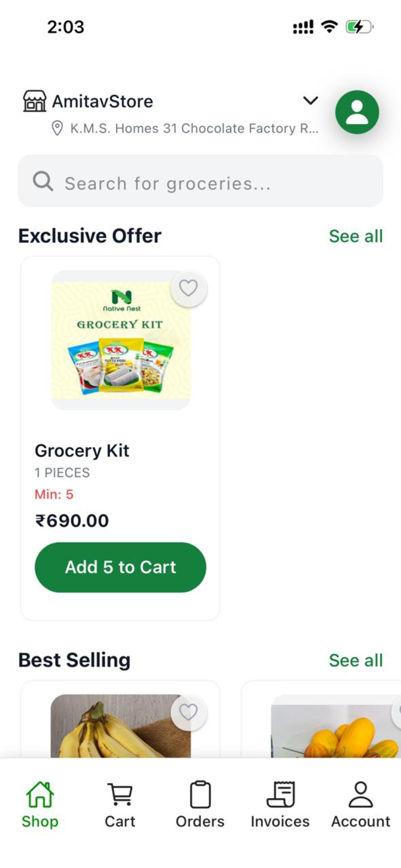The image size is (401, 868).
Task: Go to the Invoices tab
Action: pos(280,805)
